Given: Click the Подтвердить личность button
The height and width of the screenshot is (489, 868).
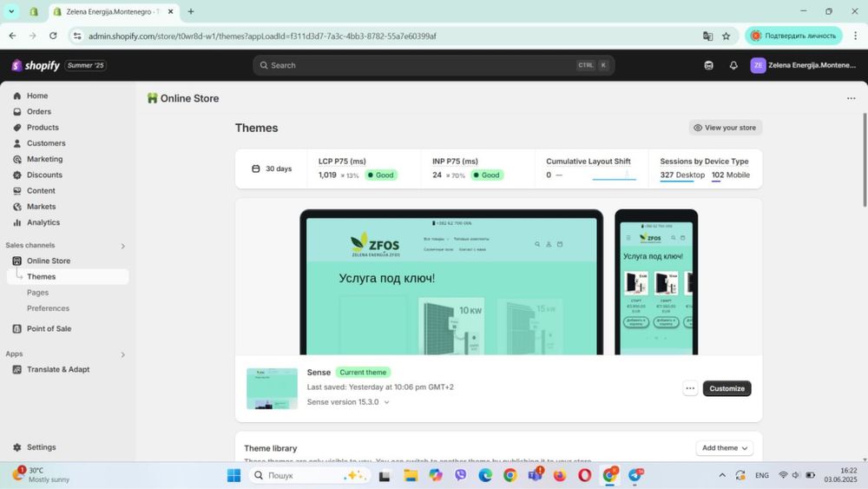Looking at the screenshot, I should (793, 36).
